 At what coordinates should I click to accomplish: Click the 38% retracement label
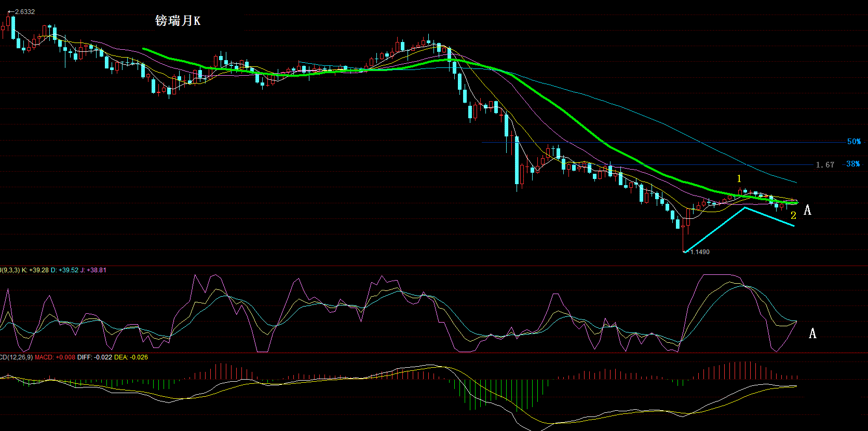pos(853,164)
